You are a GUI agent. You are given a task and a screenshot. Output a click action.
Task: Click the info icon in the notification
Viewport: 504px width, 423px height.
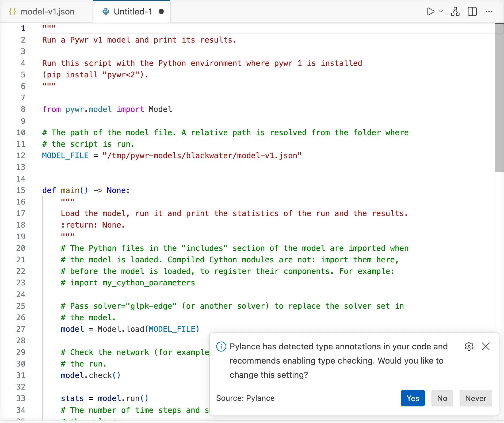click(221, 346)
